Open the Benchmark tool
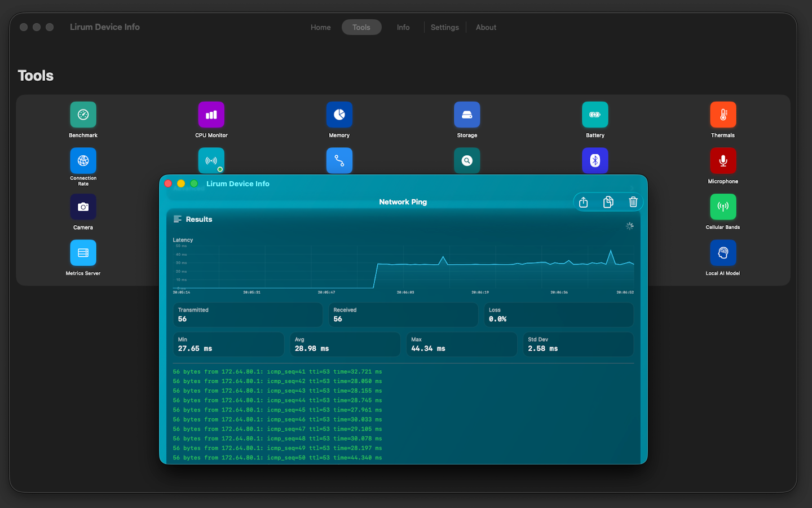 [x=83, y=115]
